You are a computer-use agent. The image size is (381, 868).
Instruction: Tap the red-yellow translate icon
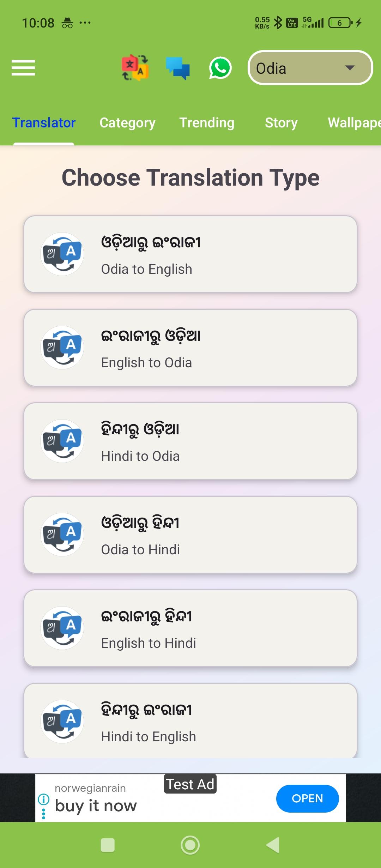pyautogui.click(x=135, y=68)
